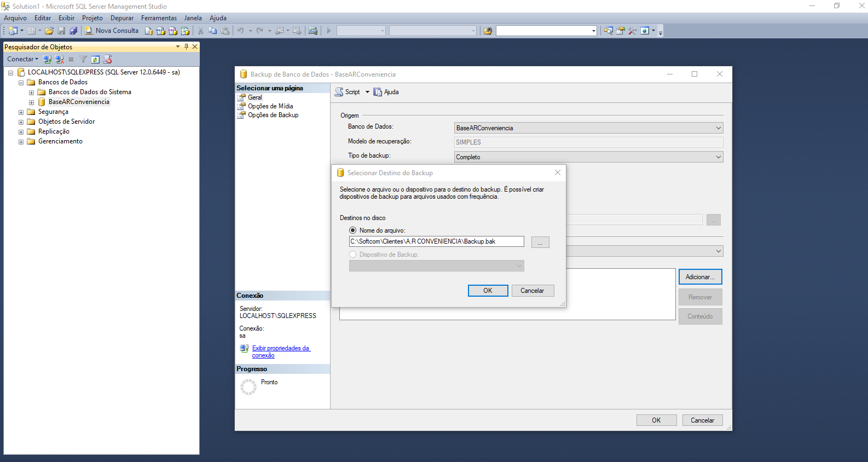This screenshot has width=868, height=462.
Task: Click the browse ellipsis button beside file path
Action: coord(540,242)
